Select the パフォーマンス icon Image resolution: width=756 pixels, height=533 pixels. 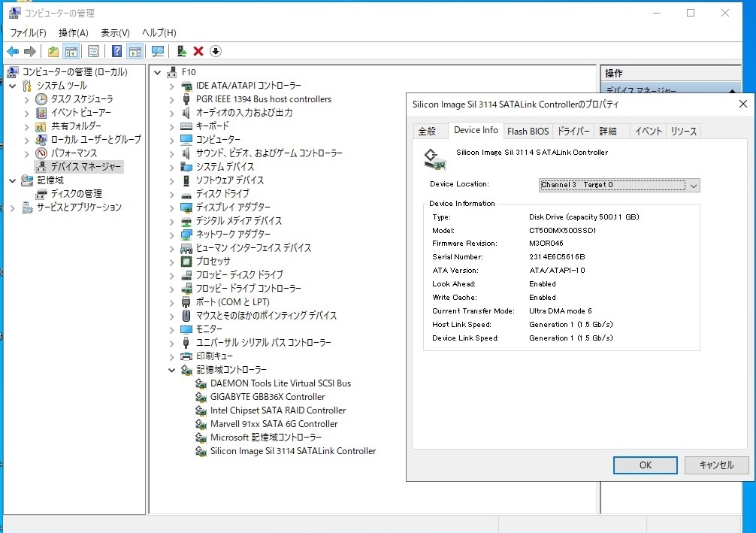click(41, 153)
